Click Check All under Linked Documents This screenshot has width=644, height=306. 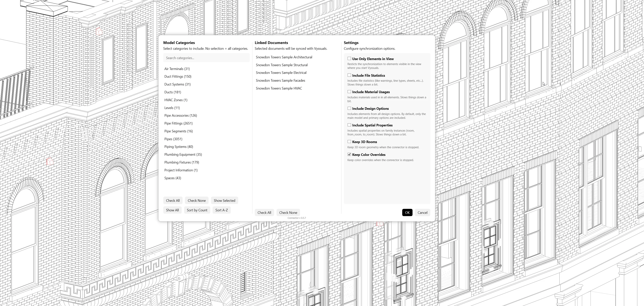click(x=264, y=212)
